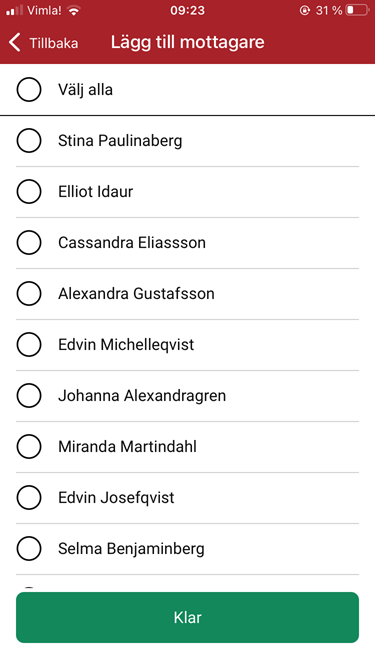This screenshot has height=667, width=375.
Task: Toggle the Välj alla radio circle
Action: (x=29, y=89)
